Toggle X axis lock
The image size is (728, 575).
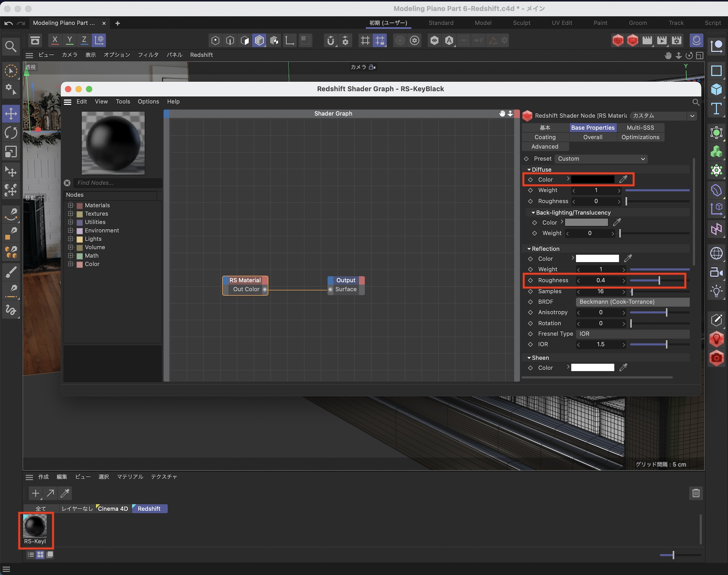pyautogui.click(x=55, y=40)
